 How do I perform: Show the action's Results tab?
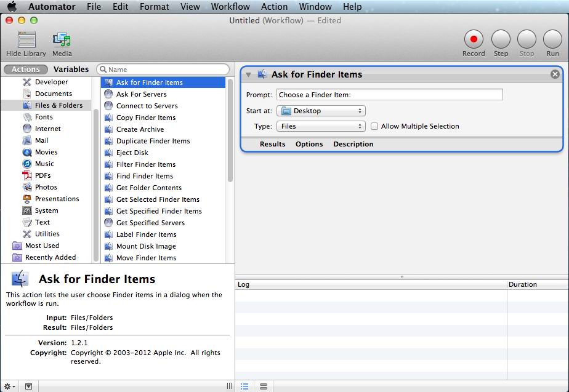pos(273,144)
